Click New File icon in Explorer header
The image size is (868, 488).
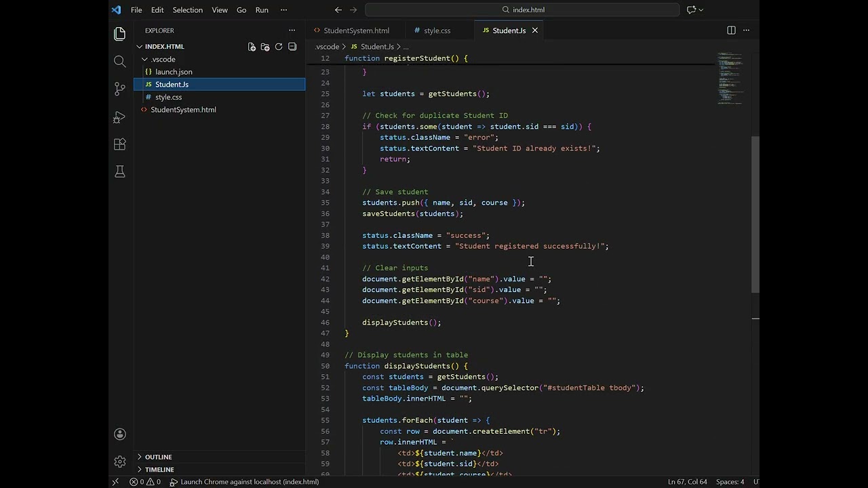pyautogui.click(x=252, y=47)
